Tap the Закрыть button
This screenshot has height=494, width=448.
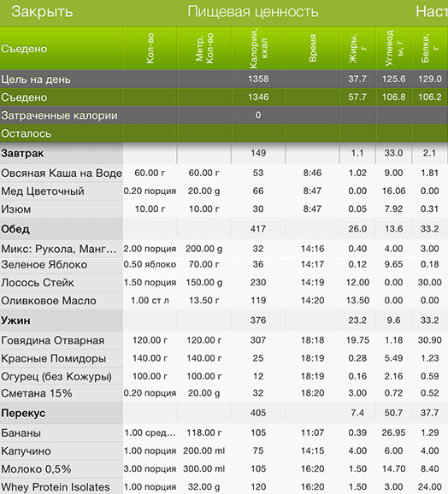pyautogui.click(x=42, y=12)
